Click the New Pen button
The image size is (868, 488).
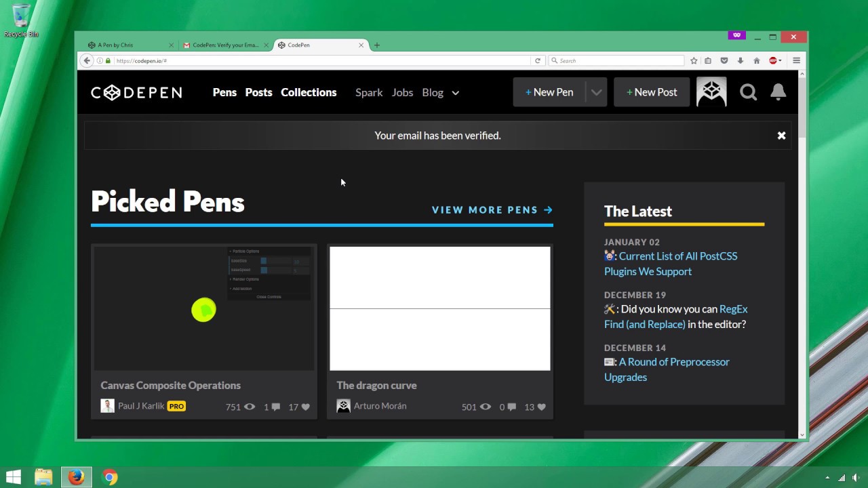tap(550, 92)
